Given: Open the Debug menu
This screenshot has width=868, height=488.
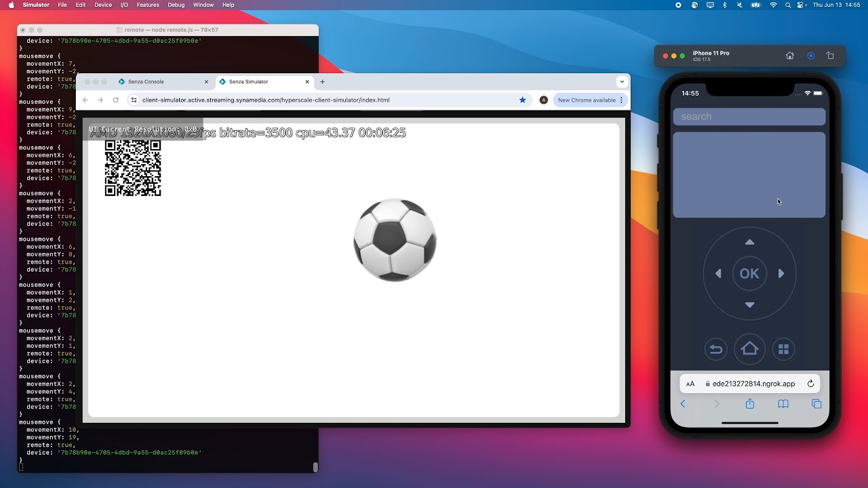Looking at the screenshot, I should pos(176,5).
